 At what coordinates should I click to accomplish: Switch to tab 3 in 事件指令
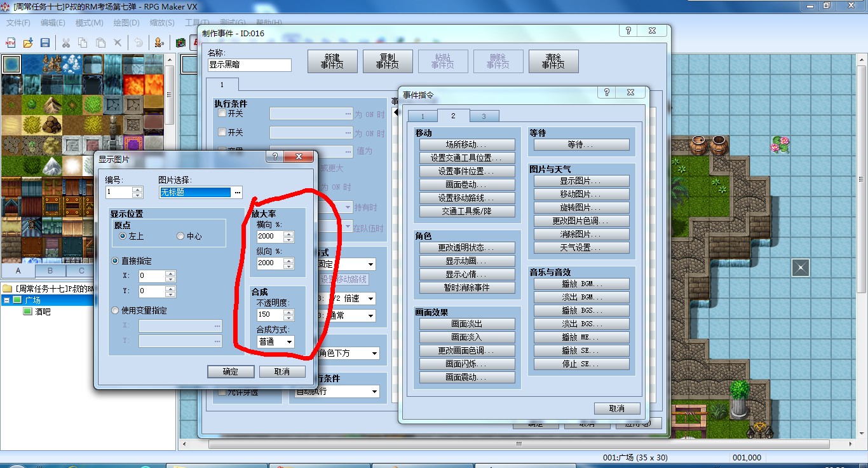pos(484,116)
